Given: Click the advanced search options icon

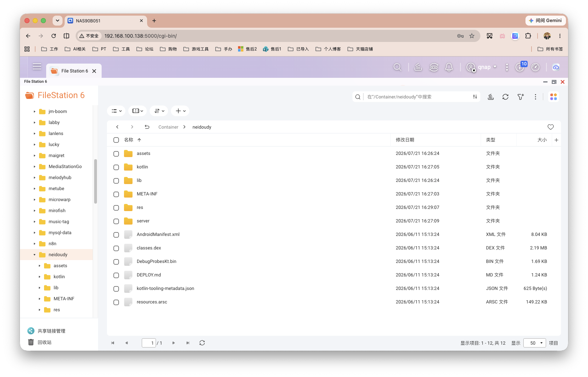Looking at the screenshot, I should click(x=475, y=97).
